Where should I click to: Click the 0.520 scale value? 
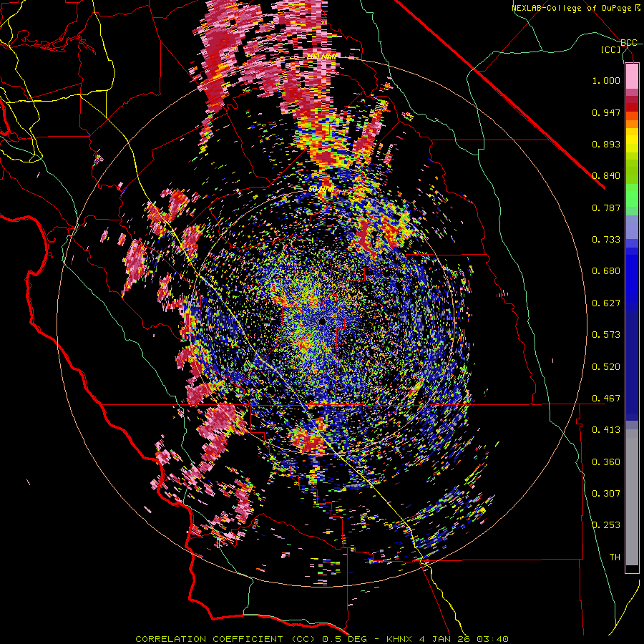click(x=606, y=367)
